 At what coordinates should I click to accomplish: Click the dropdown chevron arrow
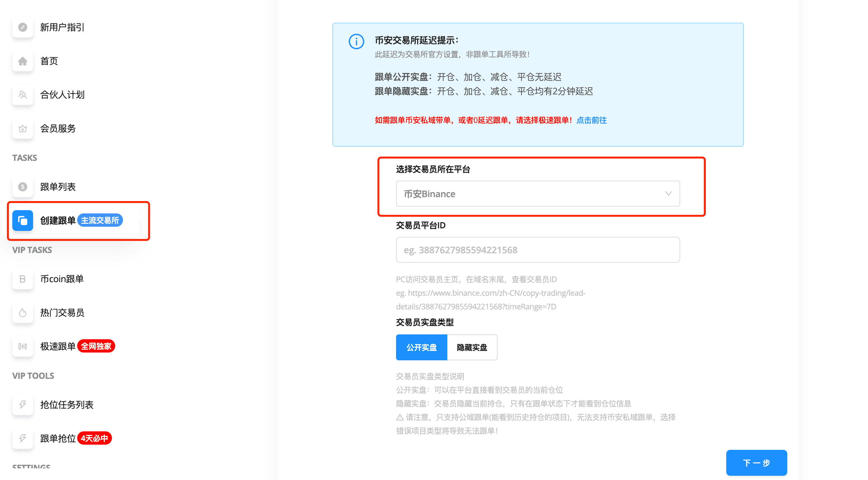coord(668,194)
